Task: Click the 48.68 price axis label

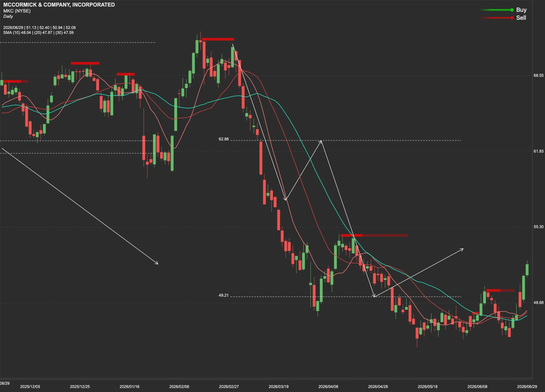Action: (538, 302)
